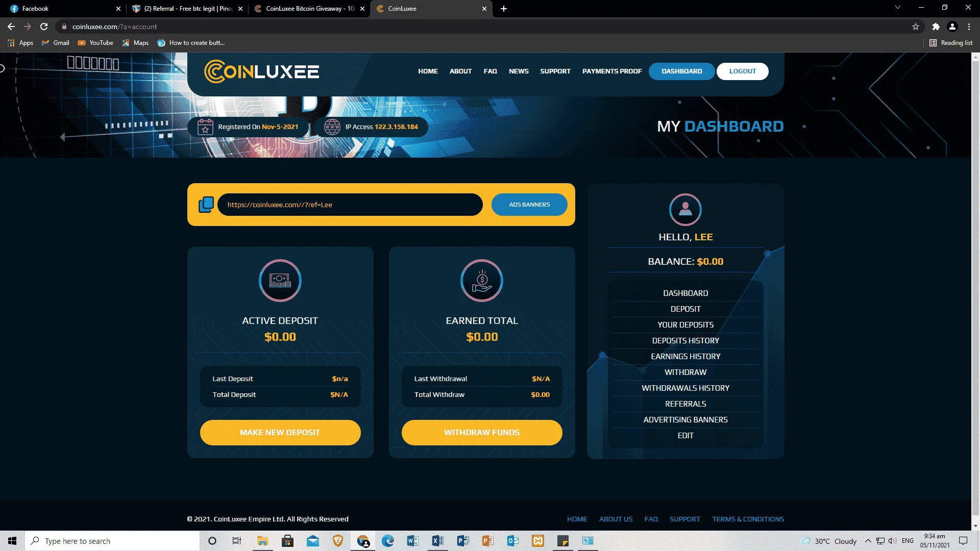Click the ADS BANNERS button
Image resolution: width=980 pixels, height=551 pixels.
pyautogui.click(x=529, y=205)
